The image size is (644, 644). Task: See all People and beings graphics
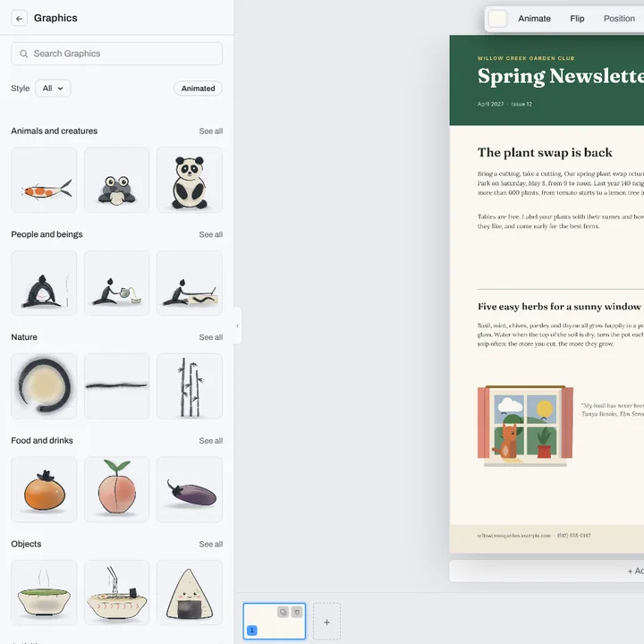coord(211,234)
